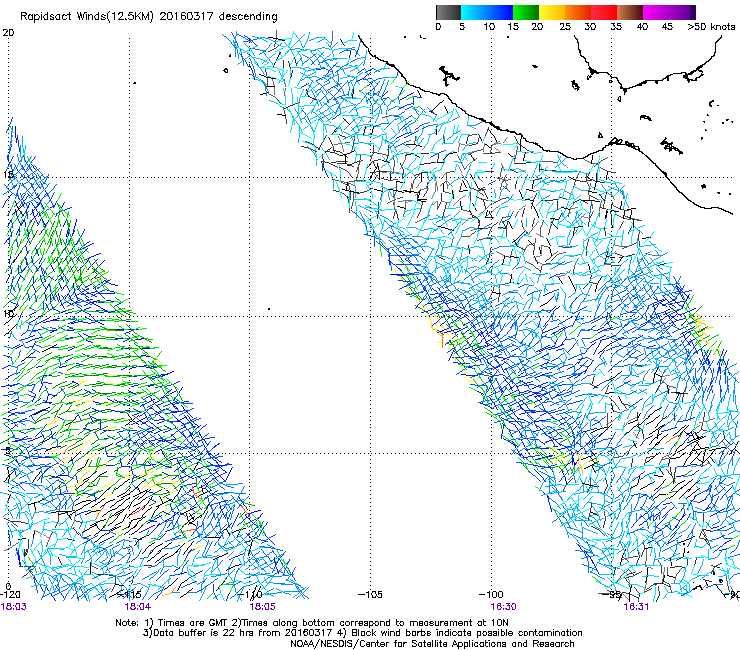Click the NOAA/NESDIS credit line
740x650 pixels.
tap(432, 644)
